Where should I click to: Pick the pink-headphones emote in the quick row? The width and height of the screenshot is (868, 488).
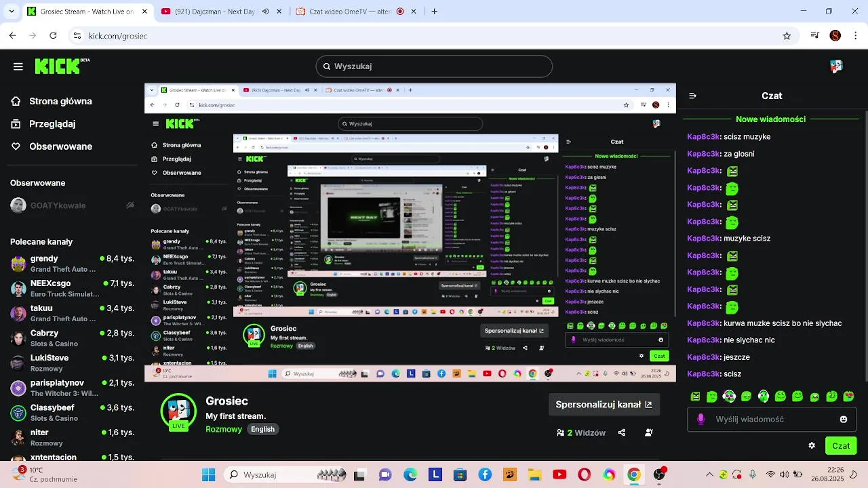click(x=729, y=396)
